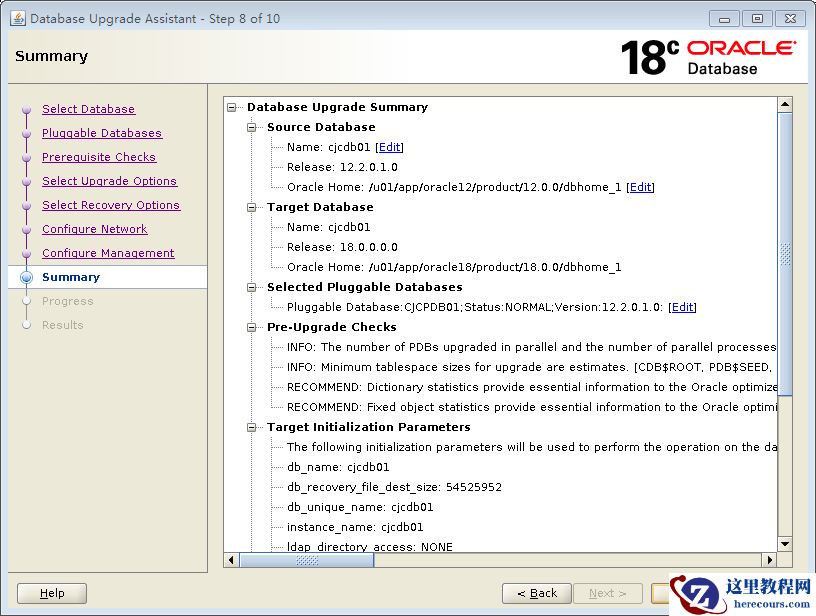Collapse the Target Initialization Parameters section
Image resolution: width=816 pixels, height=616 pixels.
tap(252, 427)
